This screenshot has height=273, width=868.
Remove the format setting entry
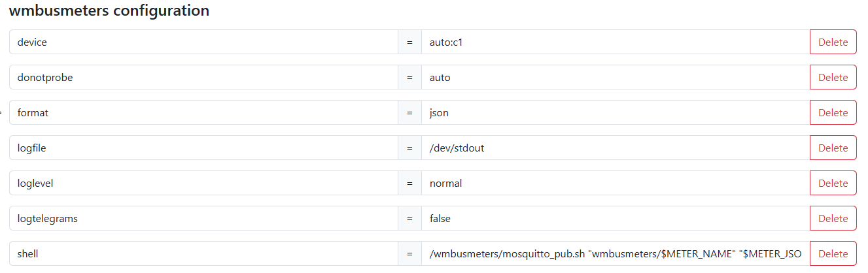[x=833, y=112]
